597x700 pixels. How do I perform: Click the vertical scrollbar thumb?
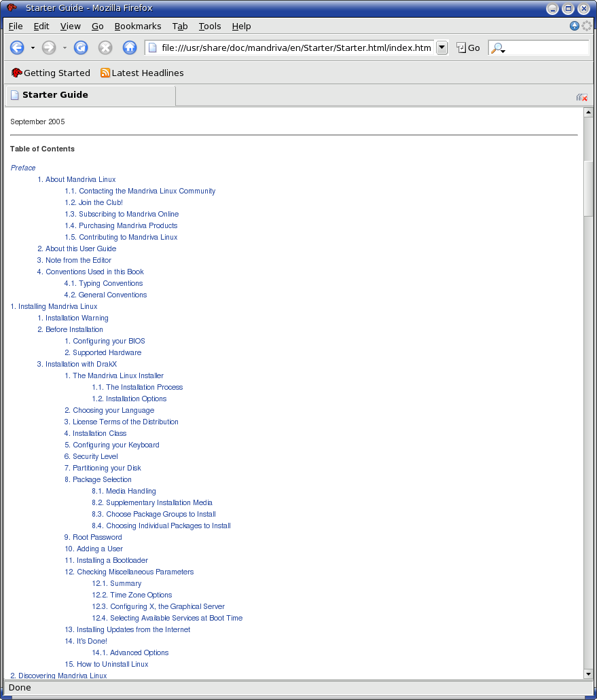pyautogui.click(x=588, y=187)
